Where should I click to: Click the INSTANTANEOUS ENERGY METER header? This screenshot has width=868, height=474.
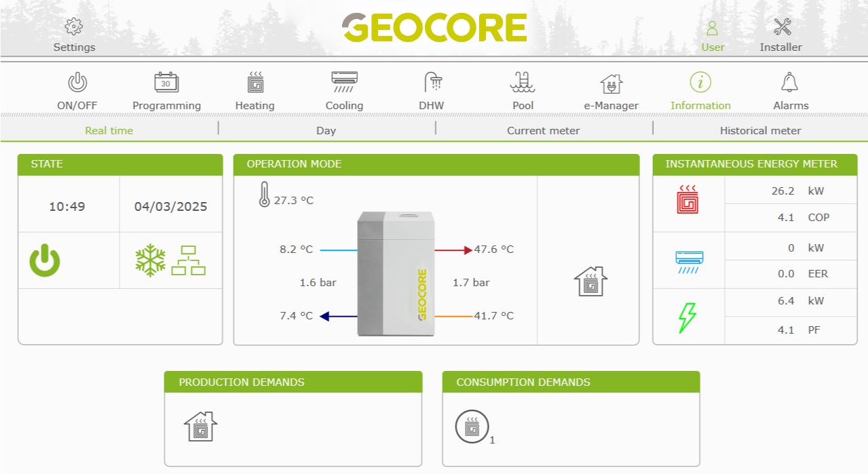tap(755, 165)
